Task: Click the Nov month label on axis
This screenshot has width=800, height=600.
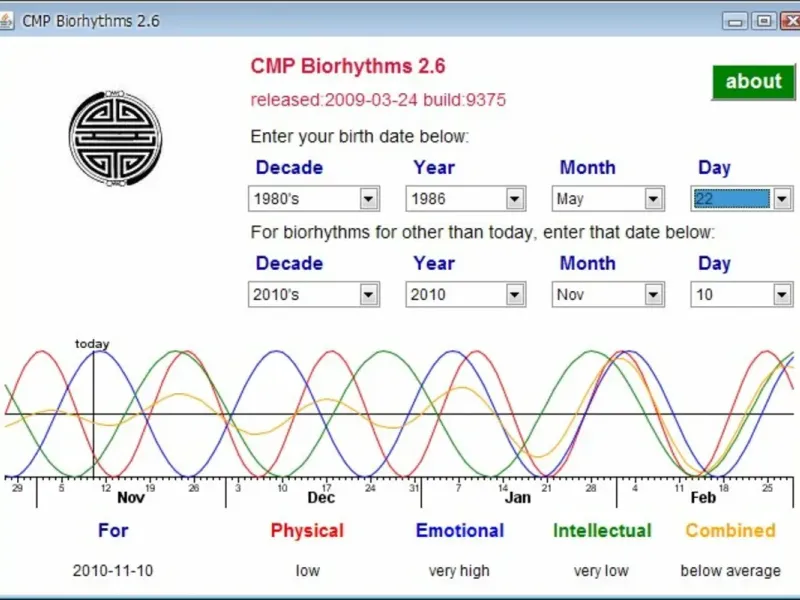Action: (131, 498)
